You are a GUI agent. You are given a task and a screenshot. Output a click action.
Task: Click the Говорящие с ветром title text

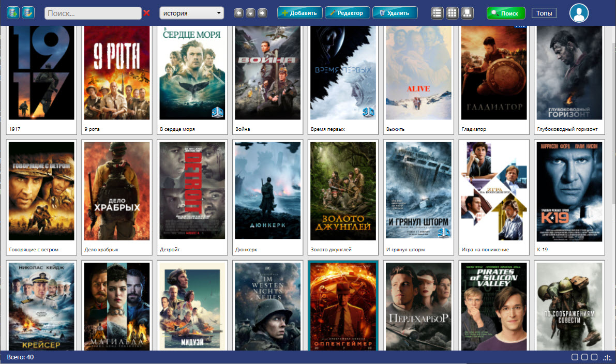[34, 249]
